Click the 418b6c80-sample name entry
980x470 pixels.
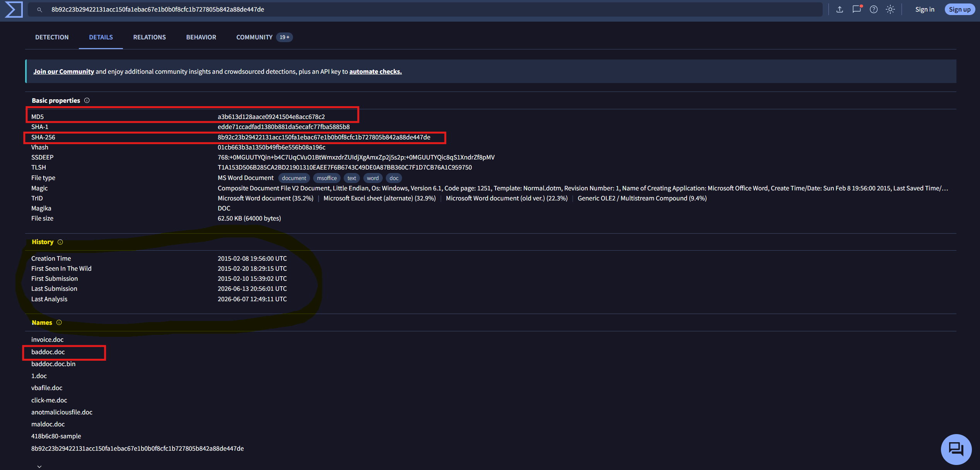(x=56, y=436)
